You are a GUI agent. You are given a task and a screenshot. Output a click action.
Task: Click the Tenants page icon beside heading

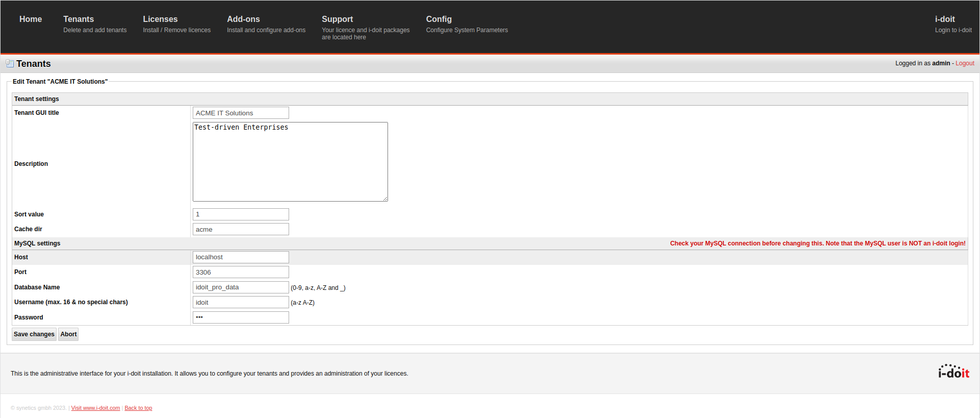point(10,64)
